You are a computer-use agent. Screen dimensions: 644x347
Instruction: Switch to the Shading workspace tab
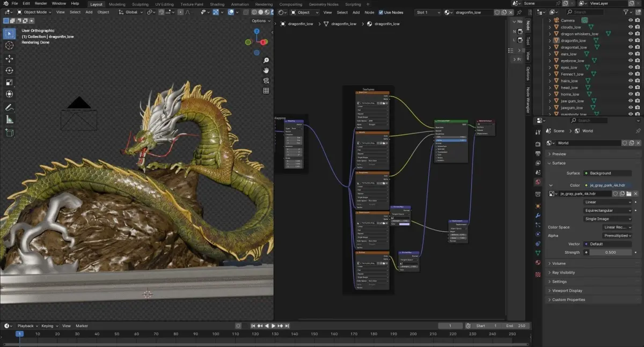tap(217, 4)
